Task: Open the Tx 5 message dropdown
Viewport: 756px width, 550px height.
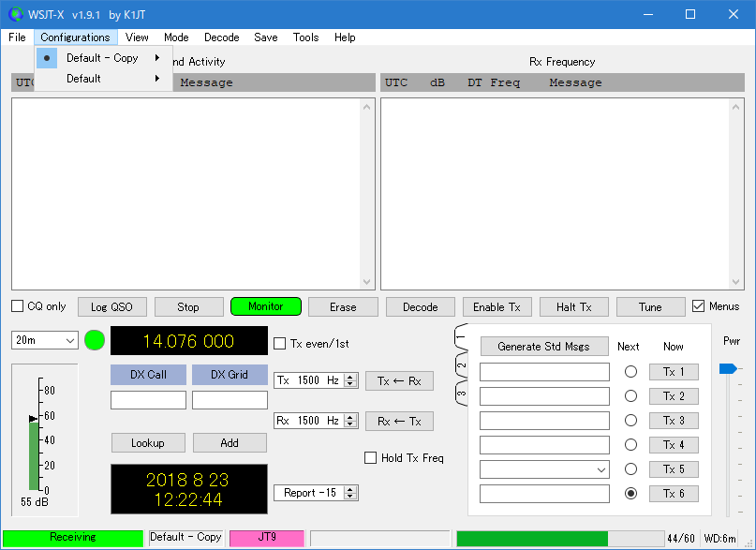Action: (x=600, y=469)
